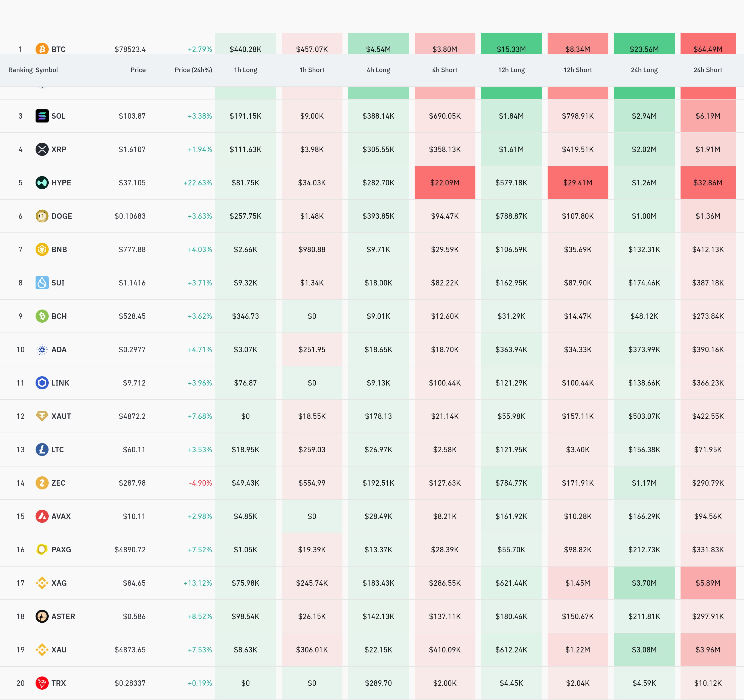Click the ASTER coin icon

[x=42, y=616]
